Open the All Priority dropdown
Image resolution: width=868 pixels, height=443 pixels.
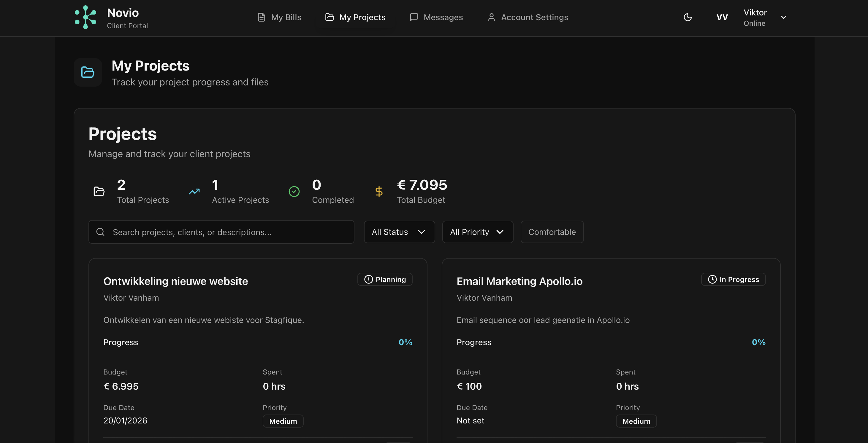click(x=477, y=232)
